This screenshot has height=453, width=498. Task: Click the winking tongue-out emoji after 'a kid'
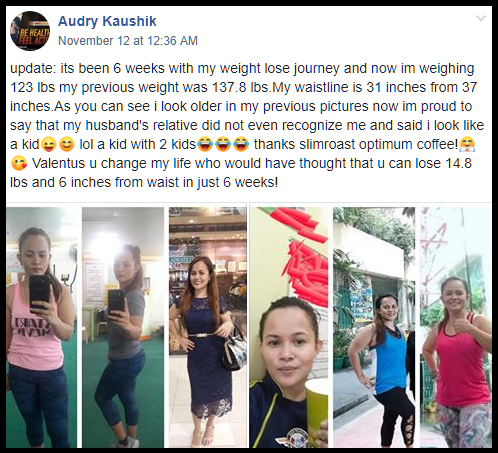coord(48,145)
